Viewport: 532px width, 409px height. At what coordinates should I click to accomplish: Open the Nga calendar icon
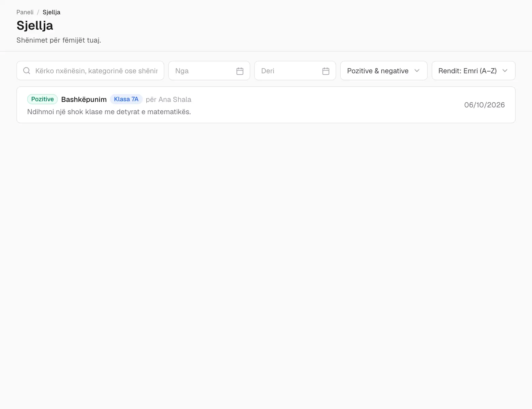(x=240, y=71)
